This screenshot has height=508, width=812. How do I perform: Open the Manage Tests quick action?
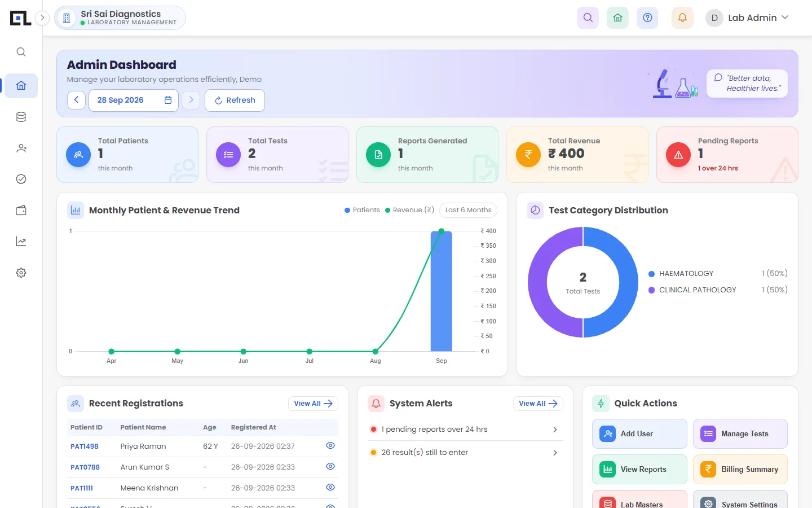click(x=740, y=433)
